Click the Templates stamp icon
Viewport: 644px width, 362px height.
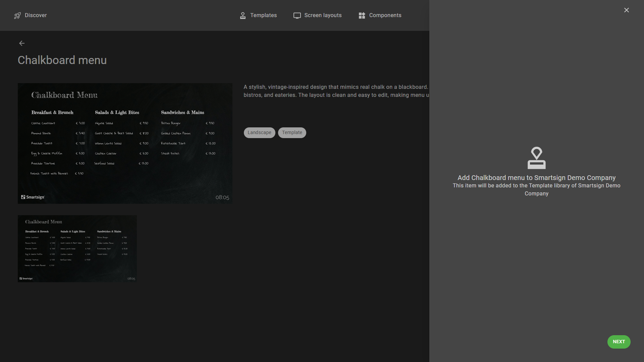243,15
